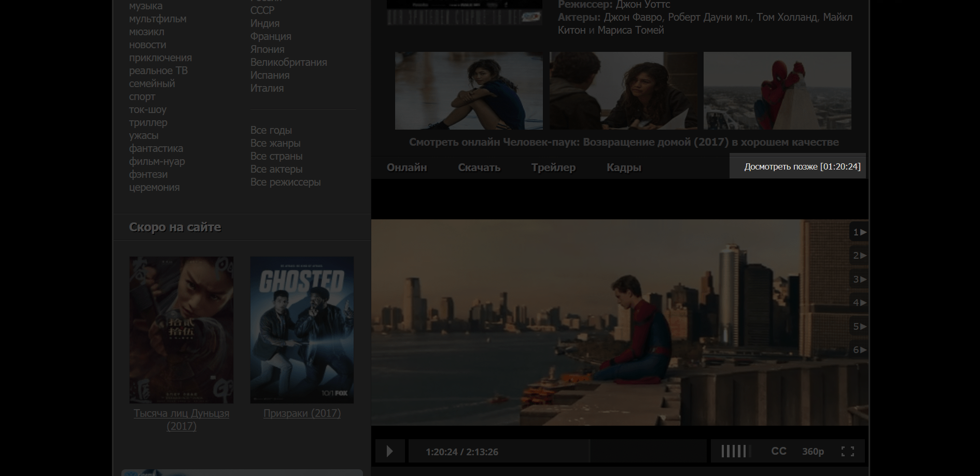The width and height of the screenshot is (980, 476).
Task: Open actor Роберт Дауни мл. page
Action: pyautogui.click(x=709, y=17)
